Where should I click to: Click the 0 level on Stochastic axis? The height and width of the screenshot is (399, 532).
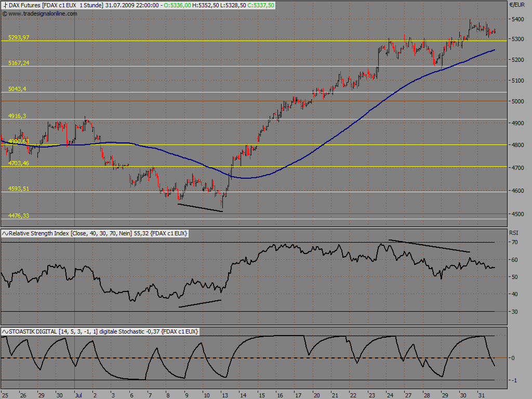pos(513,358)
